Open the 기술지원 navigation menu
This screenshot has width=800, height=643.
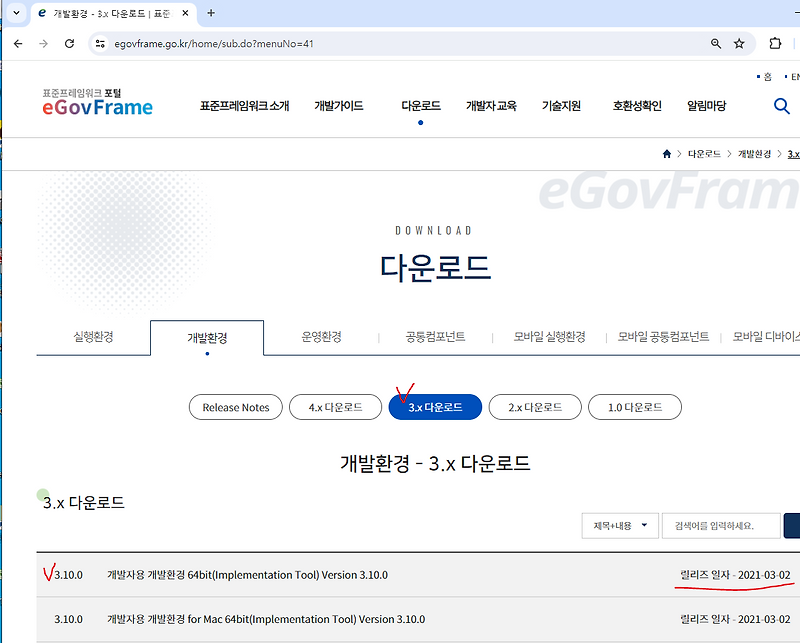point(560,105)
